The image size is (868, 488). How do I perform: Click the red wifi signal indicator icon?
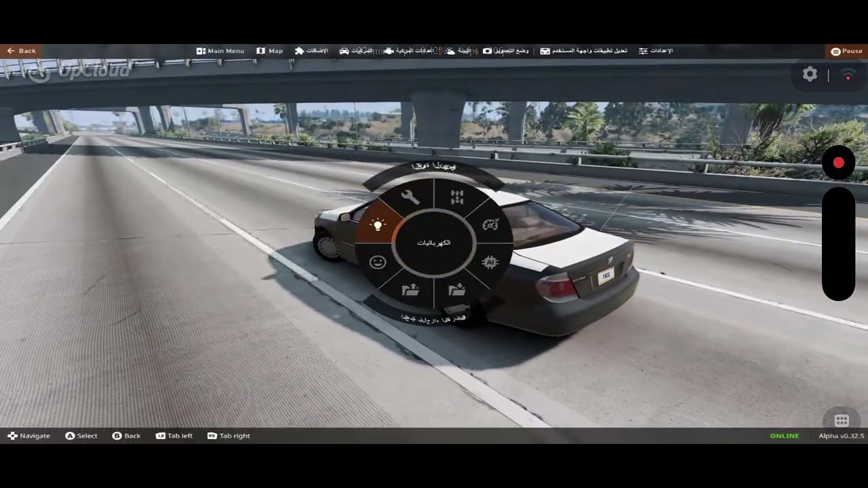[848, 75]
